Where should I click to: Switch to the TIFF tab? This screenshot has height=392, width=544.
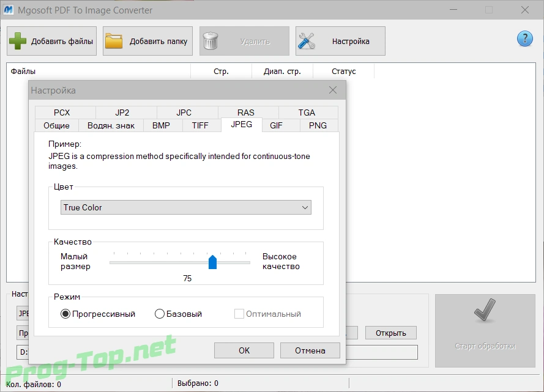pyautogui.click(x=200, y=125)
